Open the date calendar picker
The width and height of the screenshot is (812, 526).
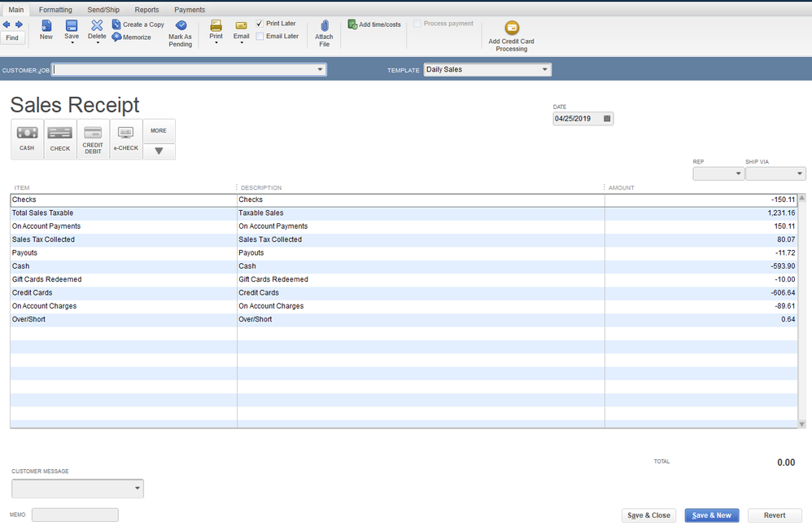607,119
